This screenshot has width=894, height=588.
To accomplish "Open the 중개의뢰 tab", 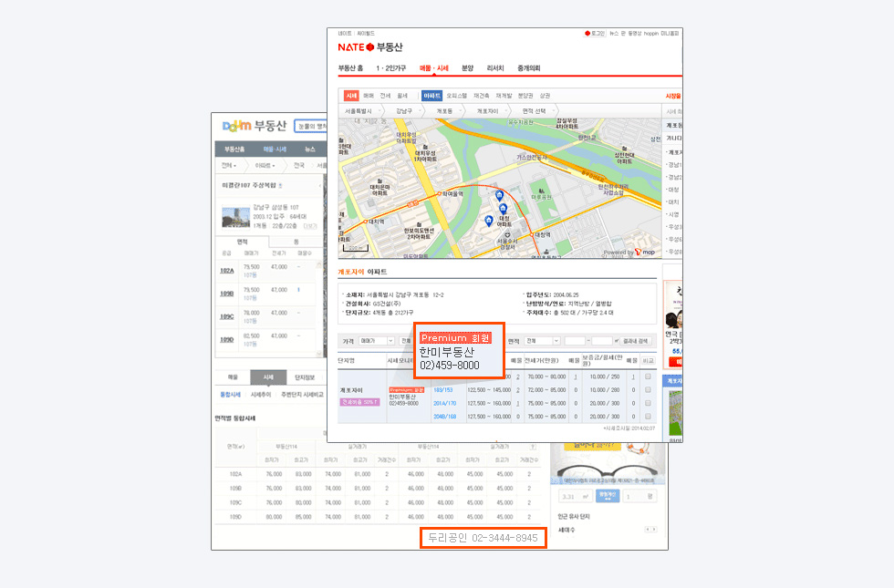I will click(x=528, y=68).
